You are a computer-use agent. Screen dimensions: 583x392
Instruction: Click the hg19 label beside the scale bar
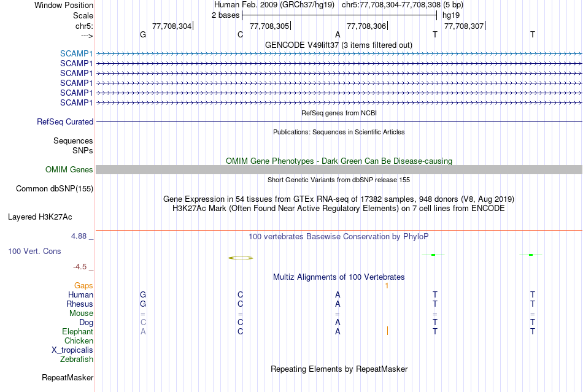pos(450,15)
